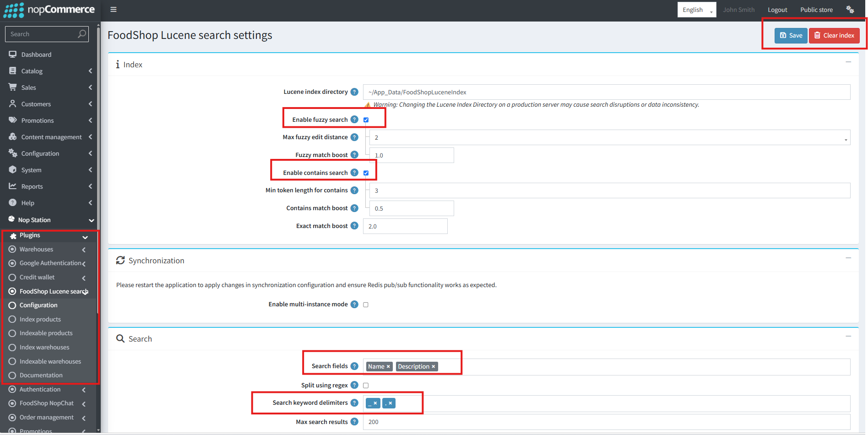
Task: Show help tooltip for Enable fuzzy search
Action: (354, 120)
